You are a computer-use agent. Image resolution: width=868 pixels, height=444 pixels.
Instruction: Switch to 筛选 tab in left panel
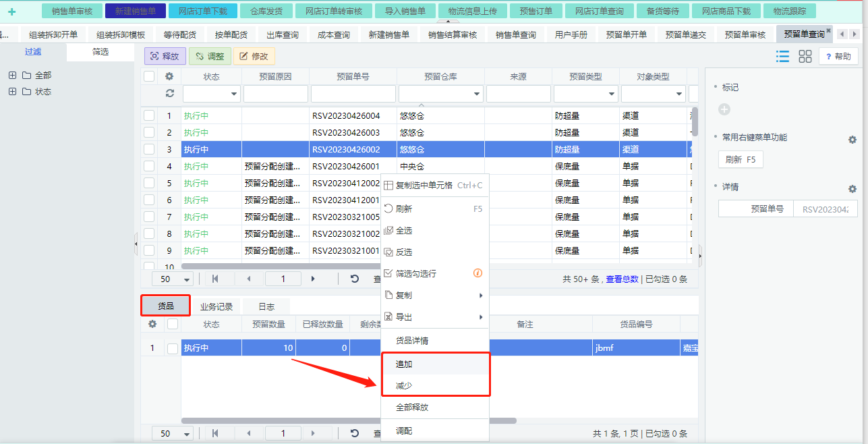[x=100, y=52]
